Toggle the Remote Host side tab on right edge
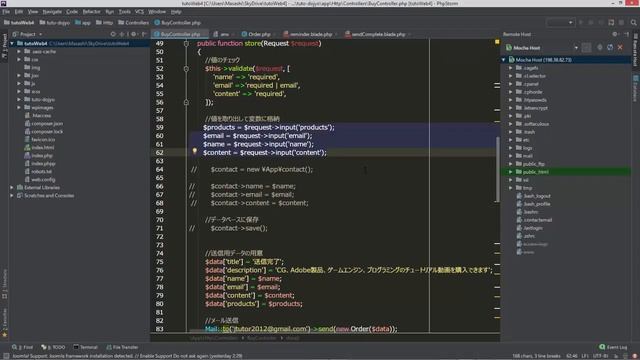This screenshot has width=640, height=360. tap(636, 50)
